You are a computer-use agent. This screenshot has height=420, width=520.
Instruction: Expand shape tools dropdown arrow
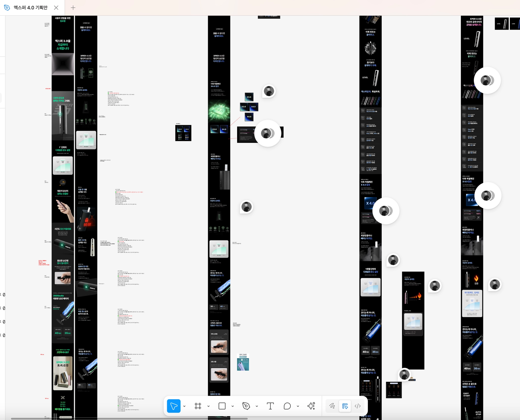coord(233,406)
